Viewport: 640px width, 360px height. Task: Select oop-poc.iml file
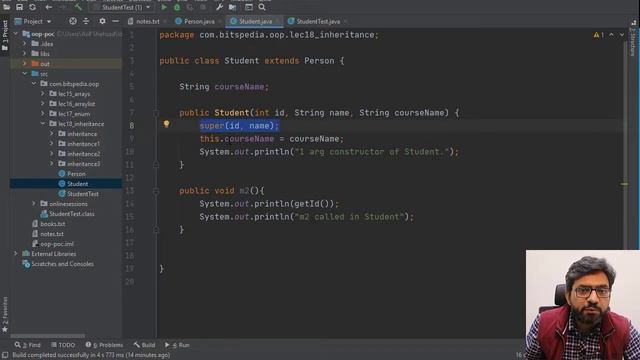tap(57, 244)
